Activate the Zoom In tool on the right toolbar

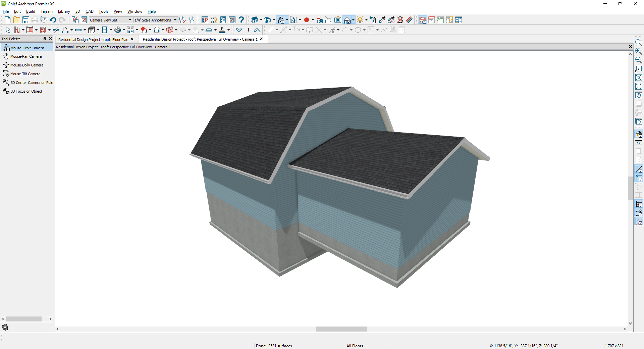[x=639, y=51]
